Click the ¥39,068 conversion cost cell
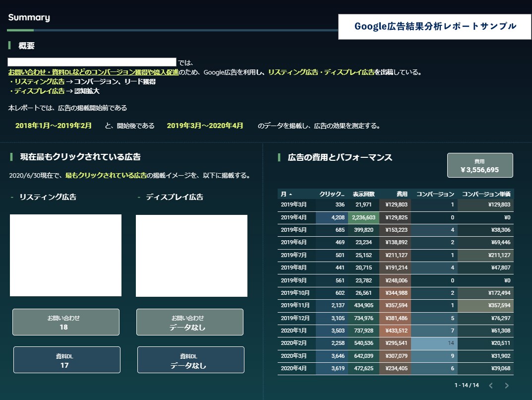The height and width of the screenshot is (400, 532). coord(485,368)
